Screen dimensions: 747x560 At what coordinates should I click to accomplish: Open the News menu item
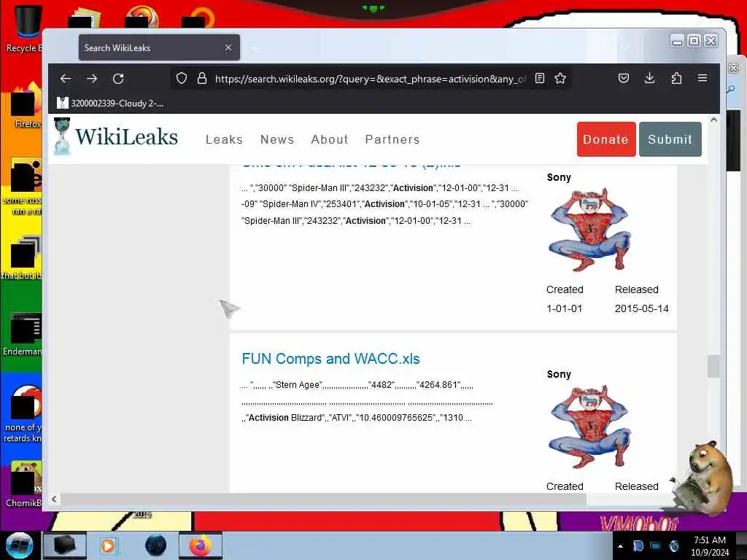(277, 139)
